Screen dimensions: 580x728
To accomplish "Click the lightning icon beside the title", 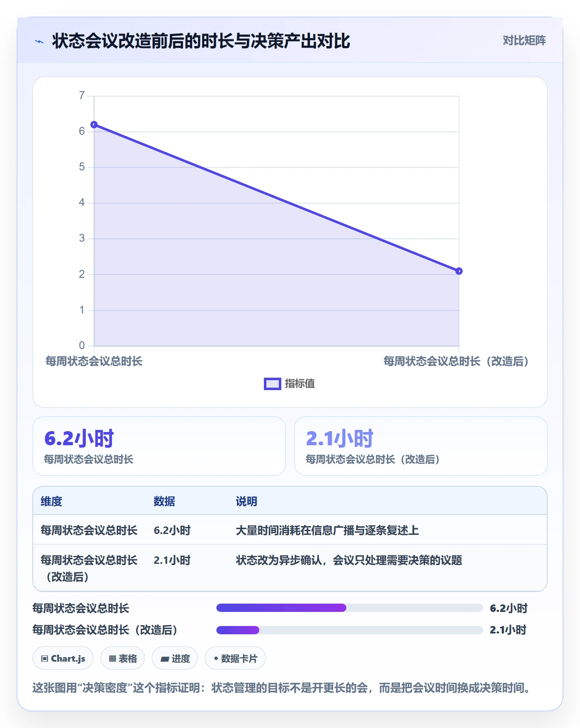I will [x=39, y=41].
